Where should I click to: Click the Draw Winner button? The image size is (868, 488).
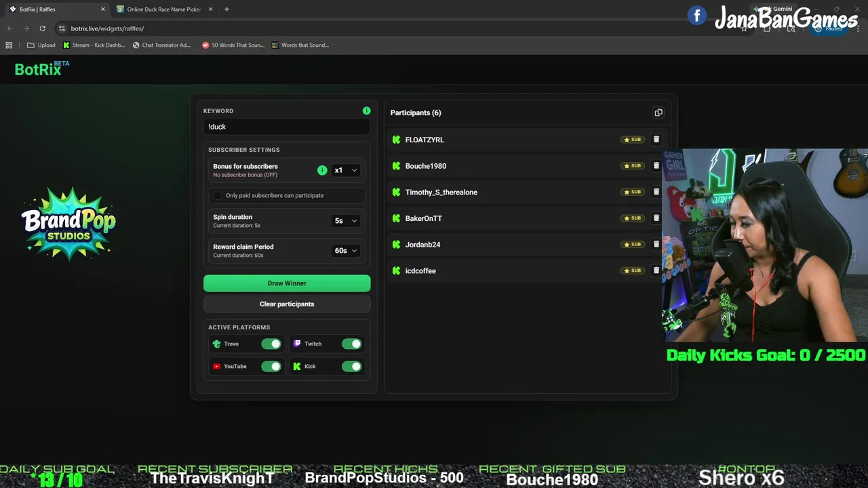287,283
